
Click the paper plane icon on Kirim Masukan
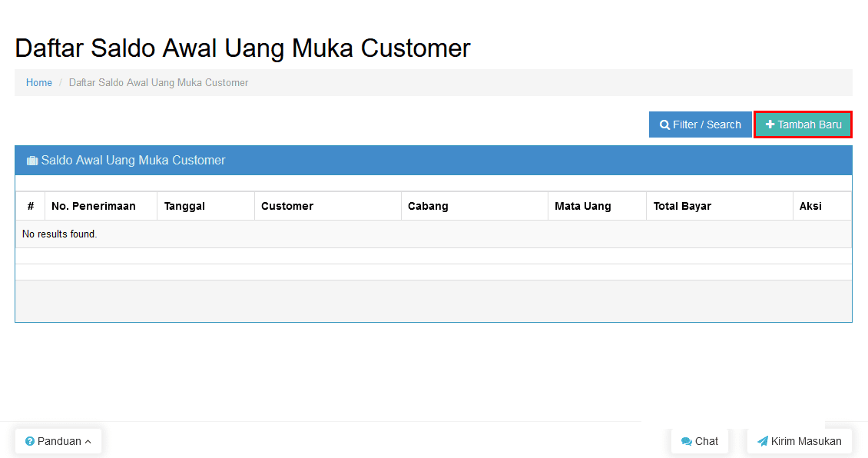click(762, 442)
